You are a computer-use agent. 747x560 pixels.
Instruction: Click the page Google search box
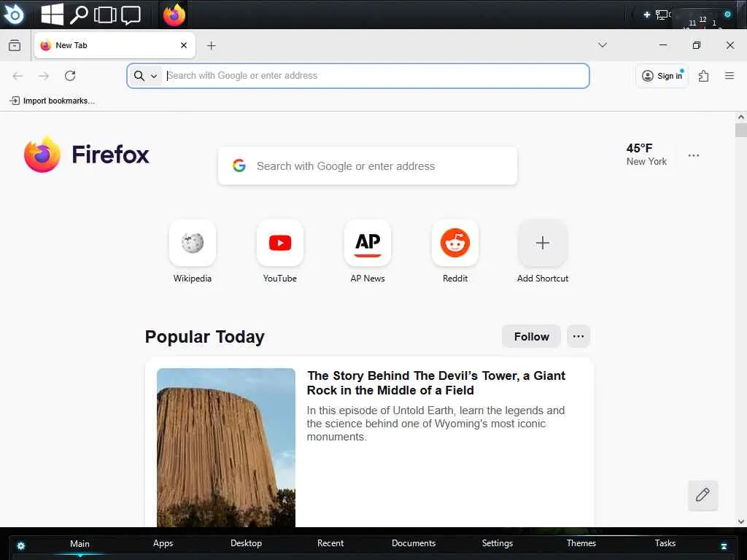(x=368, y=166)
